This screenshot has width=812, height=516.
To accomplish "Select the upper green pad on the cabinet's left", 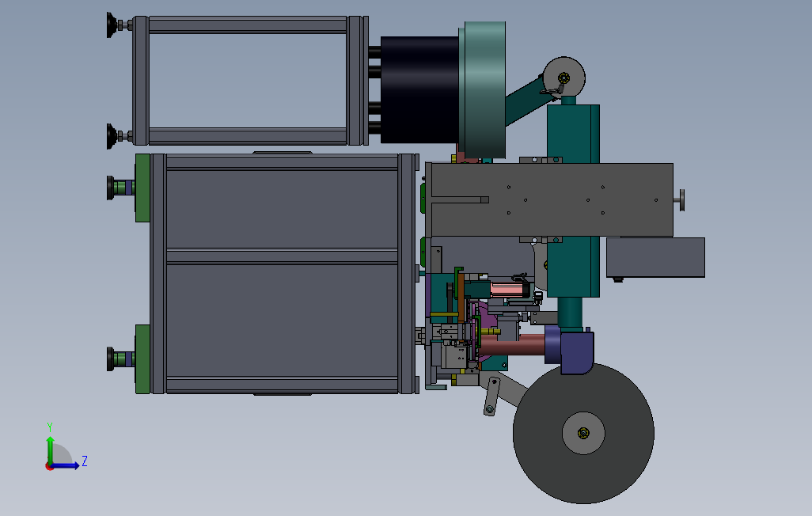I will pos(142,188).
